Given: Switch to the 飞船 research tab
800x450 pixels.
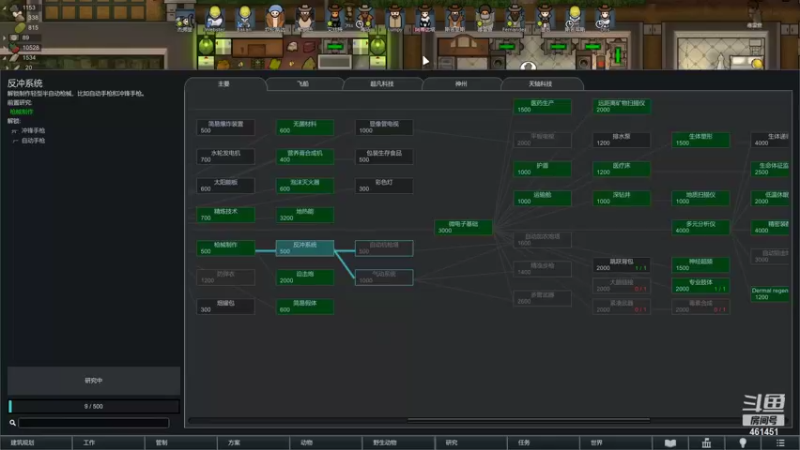Looking at the screenshot, I should click(303, 84).
